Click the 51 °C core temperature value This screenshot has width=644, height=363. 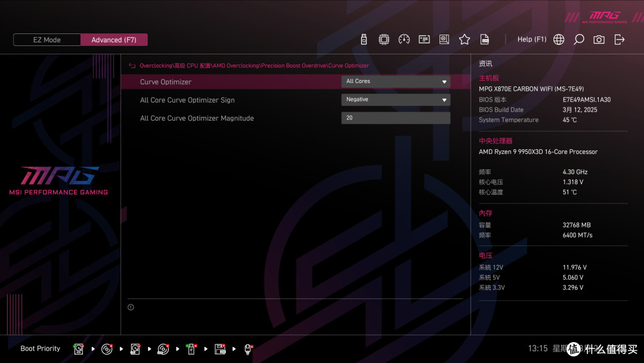click(569, 192)
